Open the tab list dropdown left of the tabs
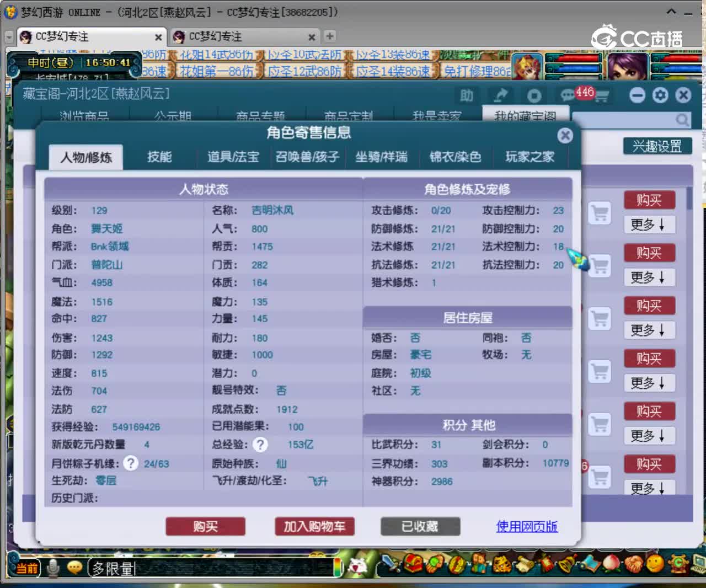 tap(9, 37)
